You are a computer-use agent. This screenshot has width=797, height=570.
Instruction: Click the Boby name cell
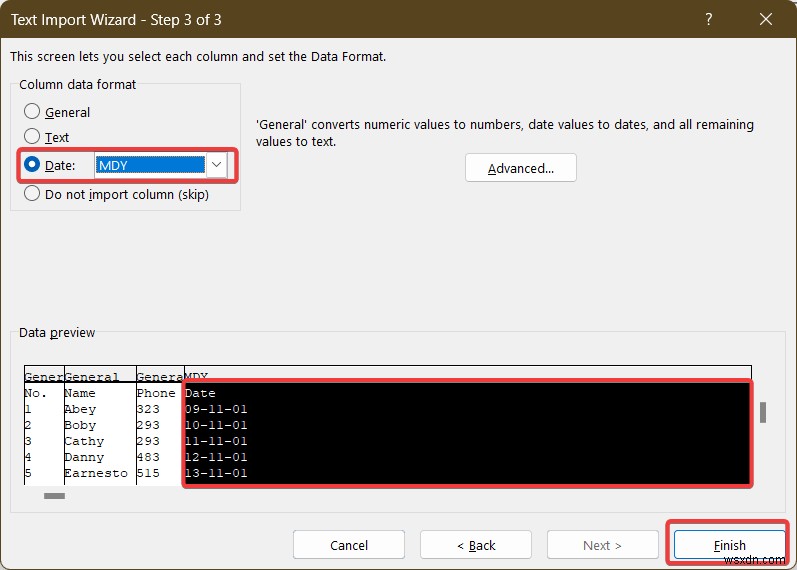pyautogui.click(x=80, y=425)
